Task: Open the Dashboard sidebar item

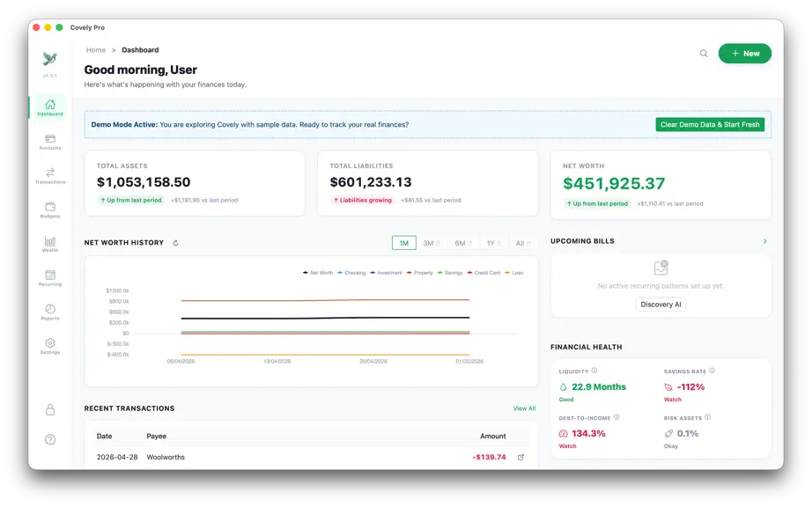Action: coord(50,107)
